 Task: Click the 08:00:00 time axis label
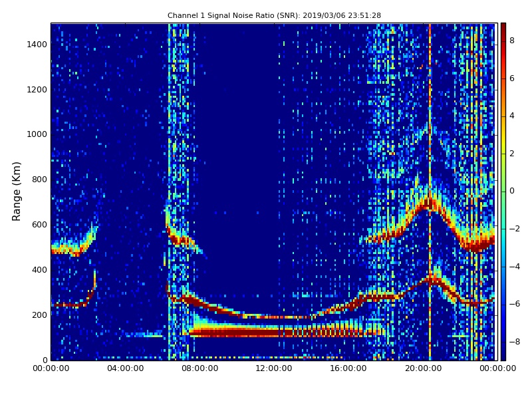[x=200, y=368]
